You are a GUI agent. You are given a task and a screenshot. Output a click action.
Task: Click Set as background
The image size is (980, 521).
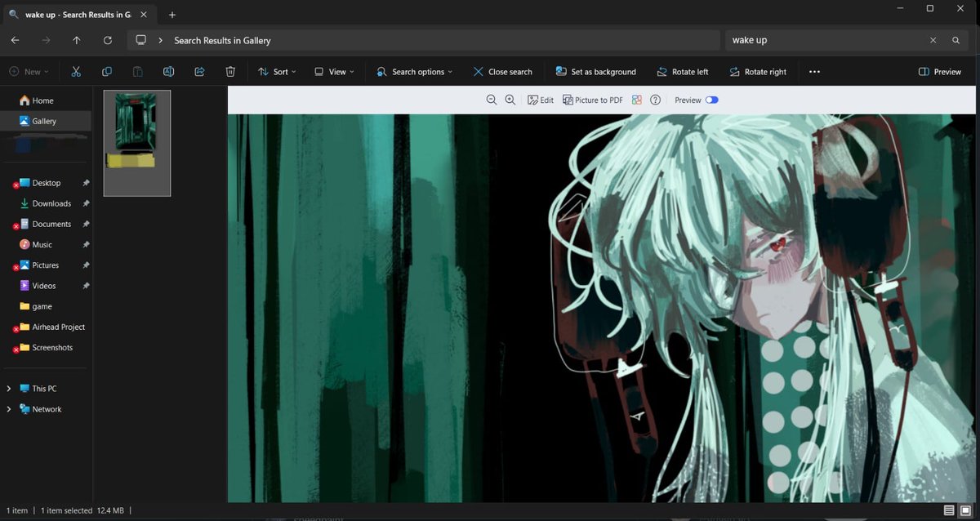tap(595, 72)
